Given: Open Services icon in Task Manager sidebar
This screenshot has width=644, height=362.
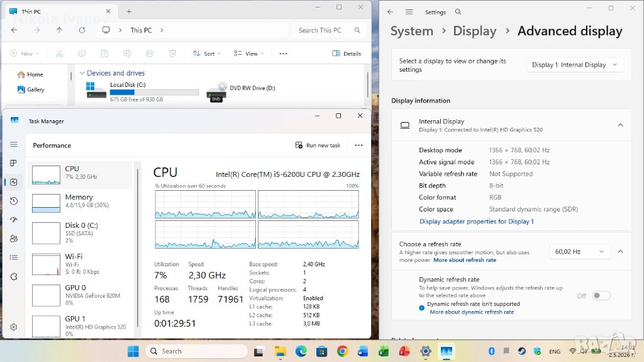Looking at the screenshot, I should (x=14, y=276).
